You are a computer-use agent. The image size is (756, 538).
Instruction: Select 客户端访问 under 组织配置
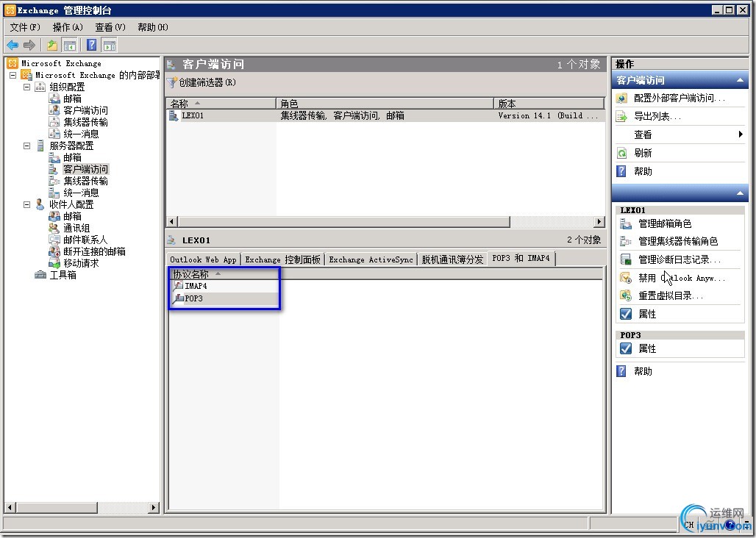85,110
